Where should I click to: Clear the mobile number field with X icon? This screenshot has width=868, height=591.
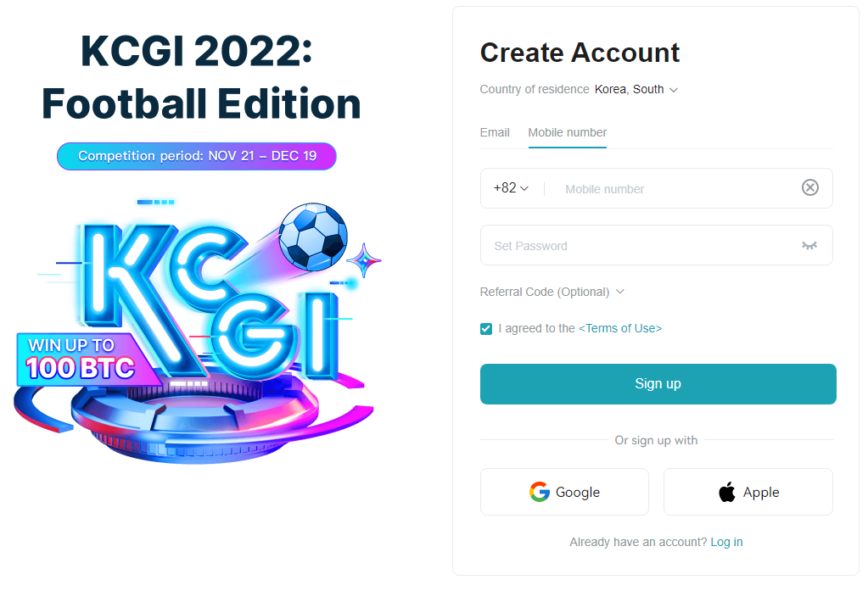tap(809, 187)
